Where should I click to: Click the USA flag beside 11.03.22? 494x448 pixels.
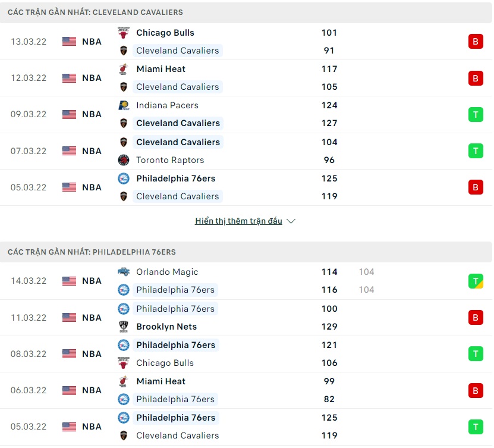click(70, 318)
